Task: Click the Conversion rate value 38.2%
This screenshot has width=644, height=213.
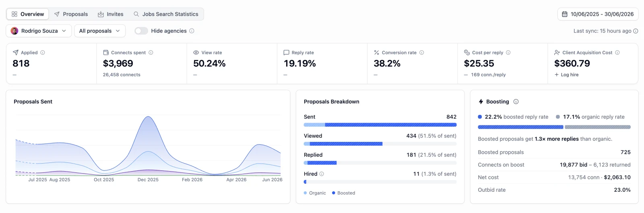Action: [x=387, y=63]
